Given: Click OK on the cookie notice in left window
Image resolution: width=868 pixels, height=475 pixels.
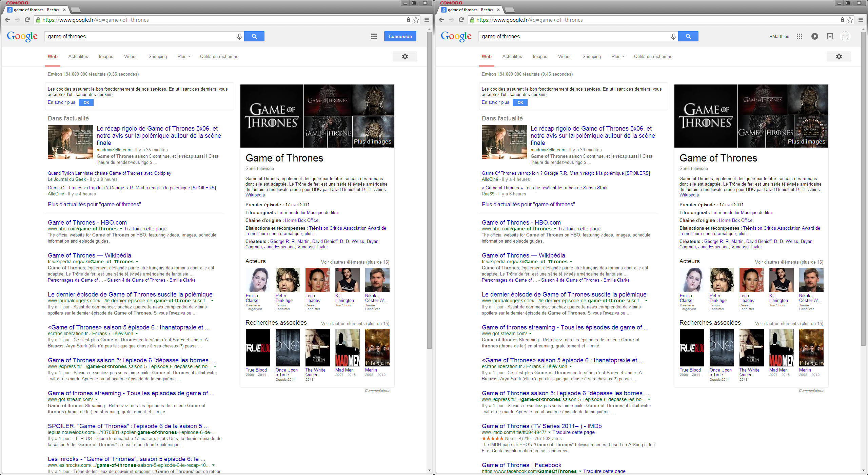Looking at the screenshot, I should point(86,102).
